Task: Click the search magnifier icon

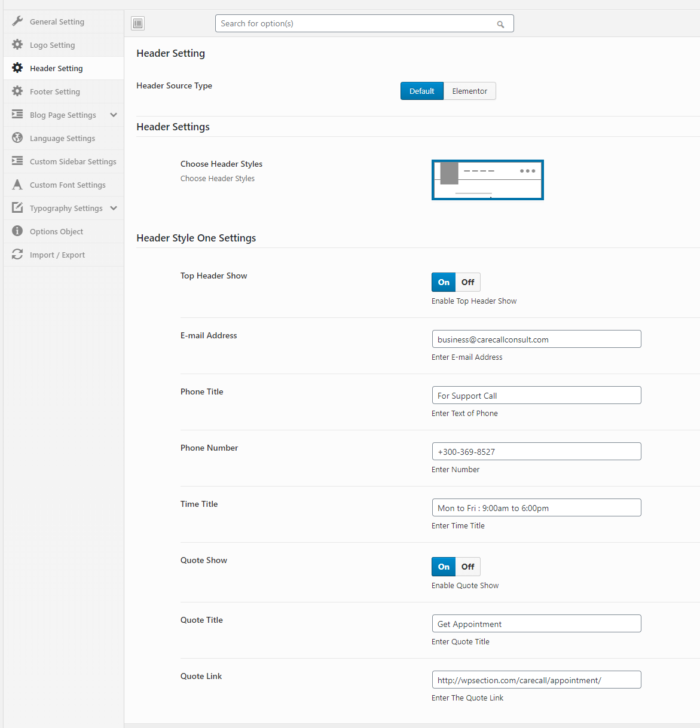Action: click(501, 24)
